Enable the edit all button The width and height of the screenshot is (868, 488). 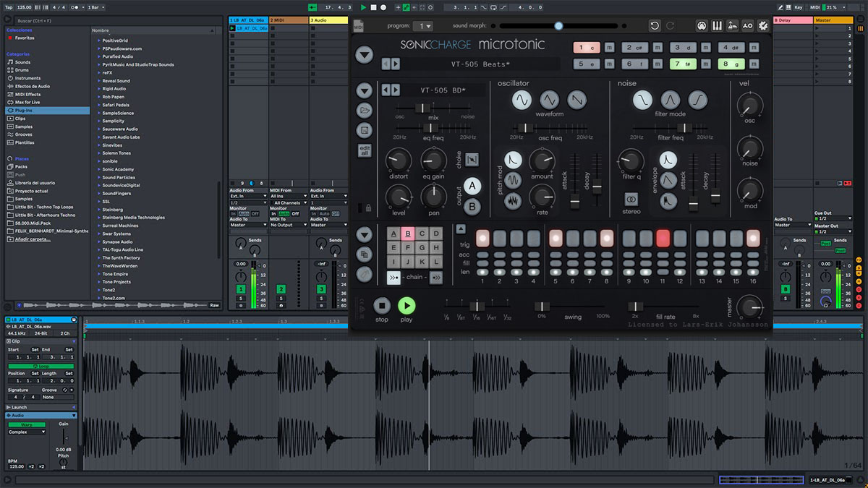pyautogui.click(x=365, y=150)
